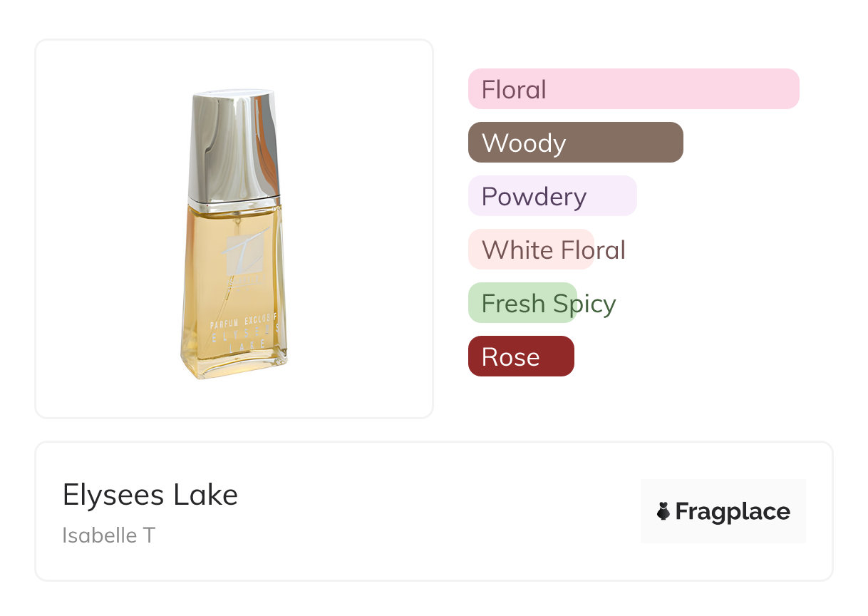Choose the Powdery accord bar

point(552,196)
